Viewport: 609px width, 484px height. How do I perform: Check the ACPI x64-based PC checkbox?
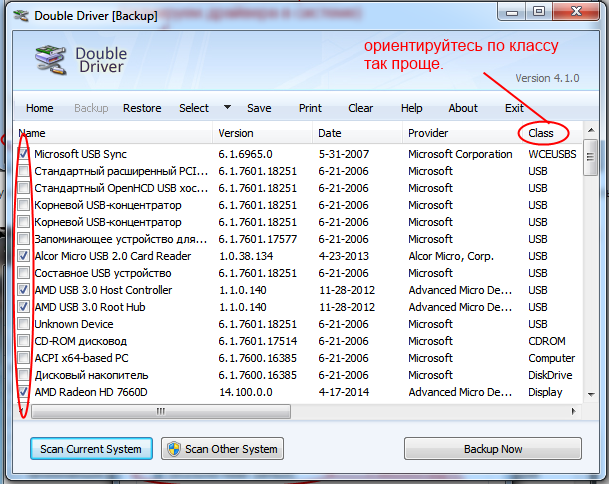coord(24,358)
